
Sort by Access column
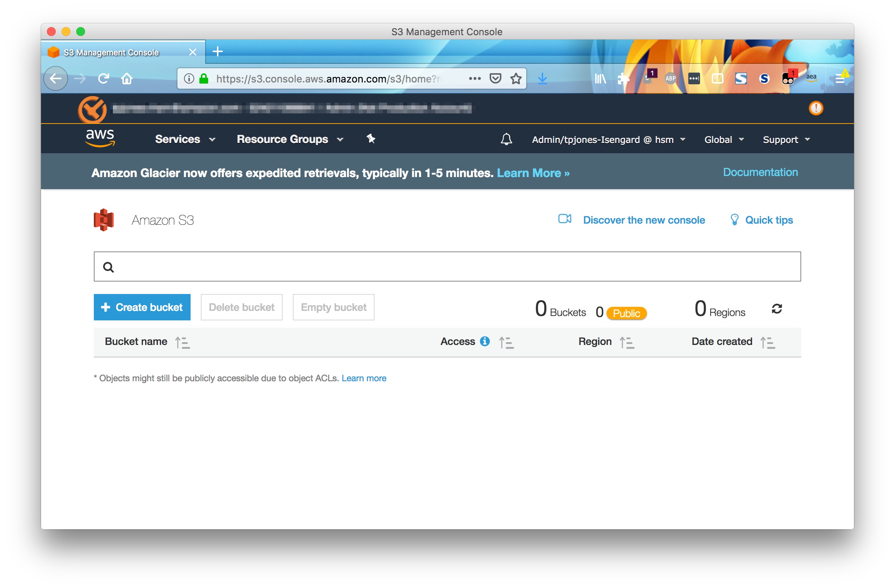(507, 342)
